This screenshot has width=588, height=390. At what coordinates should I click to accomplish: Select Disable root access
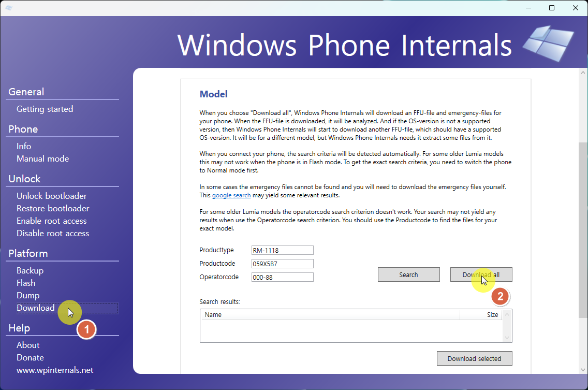pyautogui.click(x=53, y=233)
